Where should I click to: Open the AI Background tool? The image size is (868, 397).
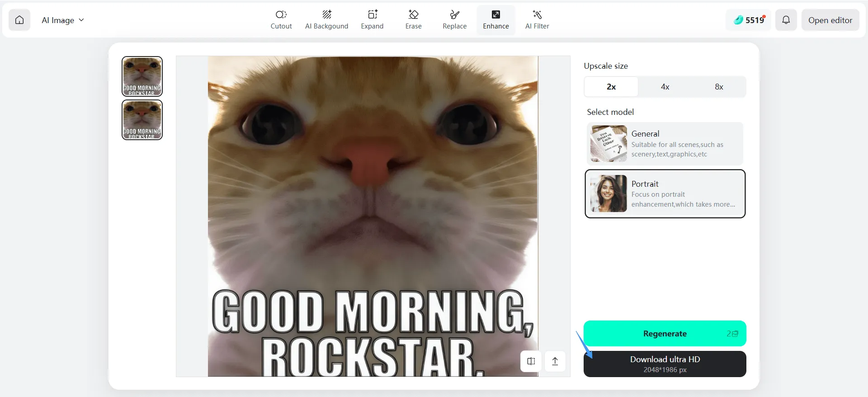(326, 20)
